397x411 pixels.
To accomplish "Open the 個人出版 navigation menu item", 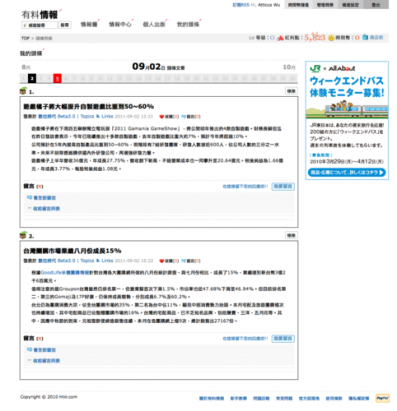I will (154, 24).
